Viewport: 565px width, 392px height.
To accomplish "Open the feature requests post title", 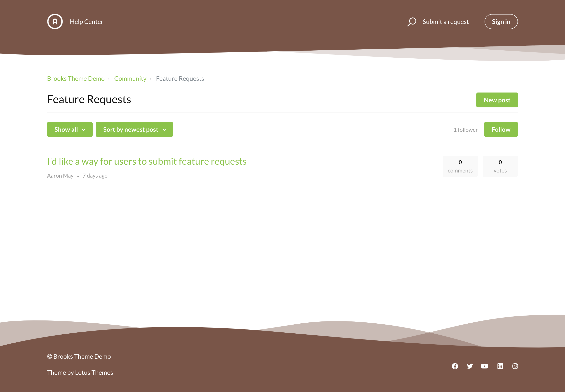I will tap(147, 161).
